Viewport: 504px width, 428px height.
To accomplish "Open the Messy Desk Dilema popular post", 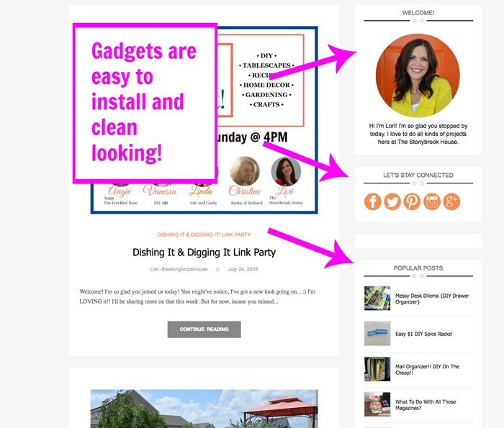I will click(432, 299).
